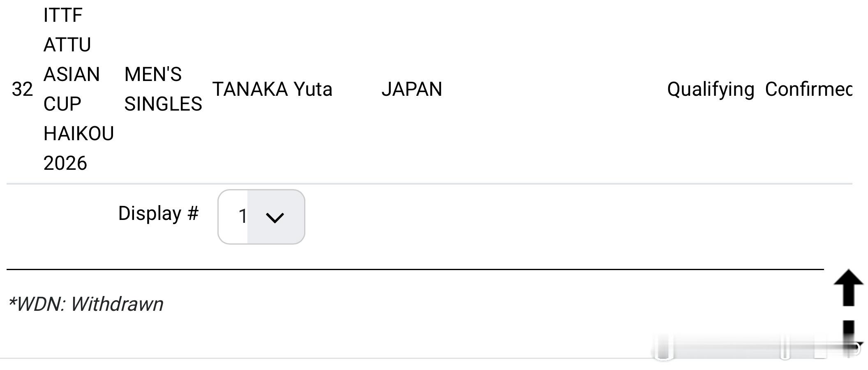Click the Confirmed status cell
This screenshot has width=868, height=370.
(808, 89)
